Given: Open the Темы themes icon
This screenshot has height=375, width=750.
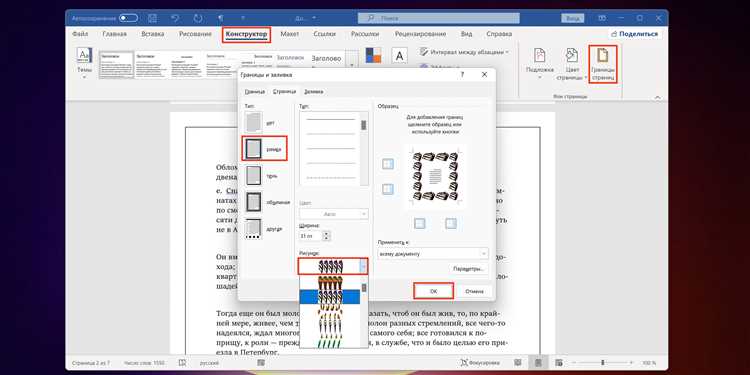Looking at the screenshot, I should tap(84, 63).
